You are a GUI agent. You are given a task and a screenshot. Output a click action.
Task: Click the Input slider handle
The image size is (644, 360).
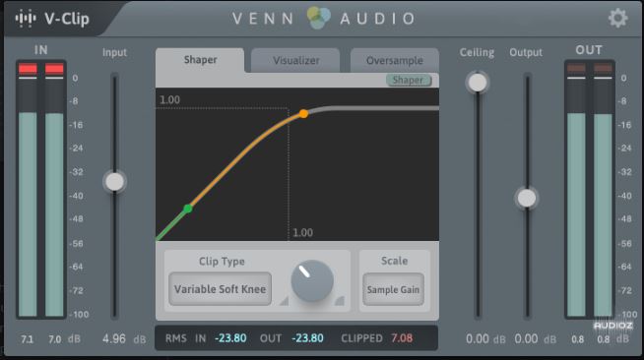pos(114,182)
